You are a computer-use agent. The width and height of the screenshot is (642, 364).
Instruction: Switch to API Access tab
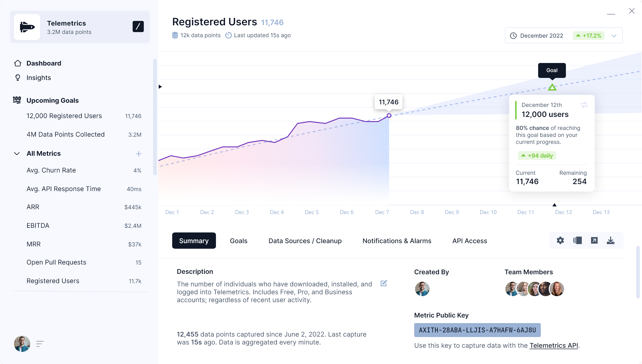[470, 241]
